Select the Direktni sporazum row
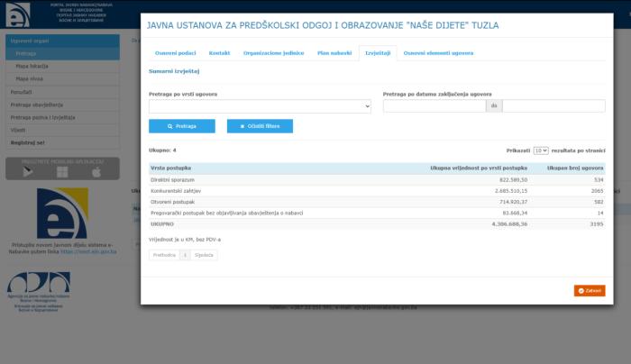631x364 pixels. (x=377, y=180)
